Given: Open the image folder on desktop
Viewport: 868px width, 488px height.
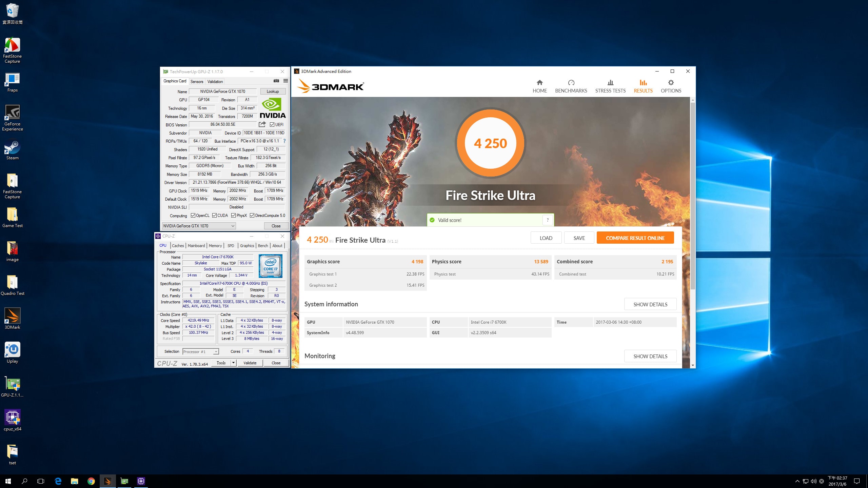Looking at the screenshot, I should tap(13, 251).
